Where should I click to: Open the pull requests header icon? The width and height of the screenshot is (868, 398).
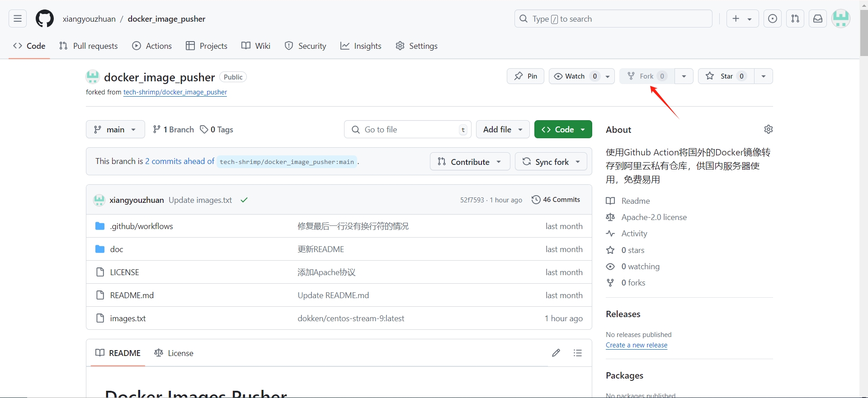point(795,19)
